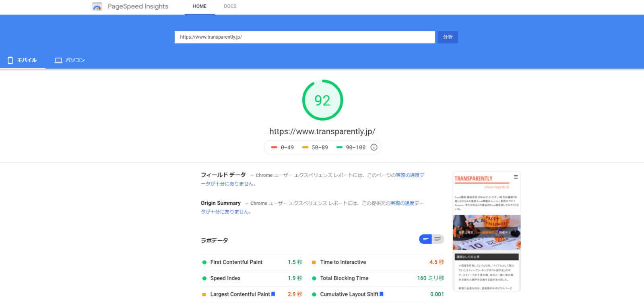Click the Total Blocking Time label
Screen dimensions: 644x304
click(x=344, y=278)
